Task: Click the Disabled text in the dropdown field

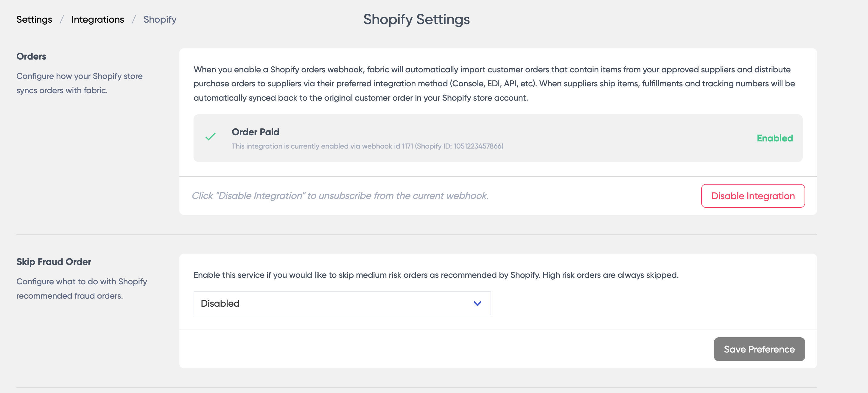Action: [x=220, y=303]
